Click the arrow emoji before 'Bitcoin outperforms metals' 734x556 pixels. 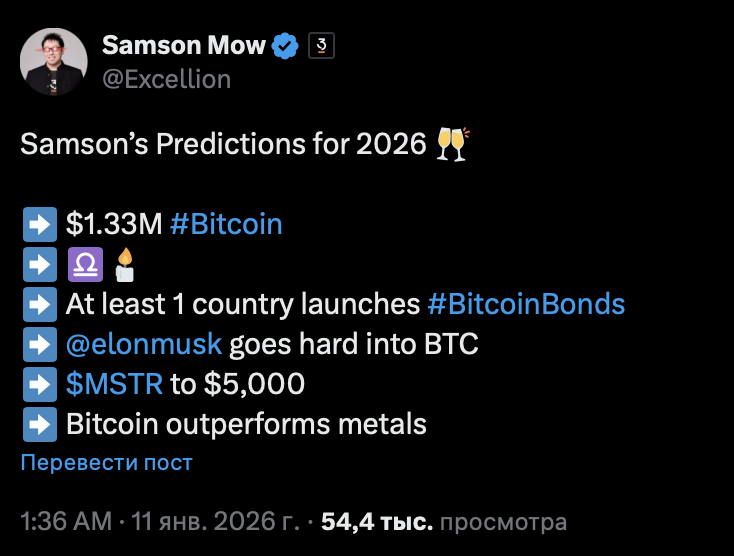pyautogui.click(x=38, y=424)
